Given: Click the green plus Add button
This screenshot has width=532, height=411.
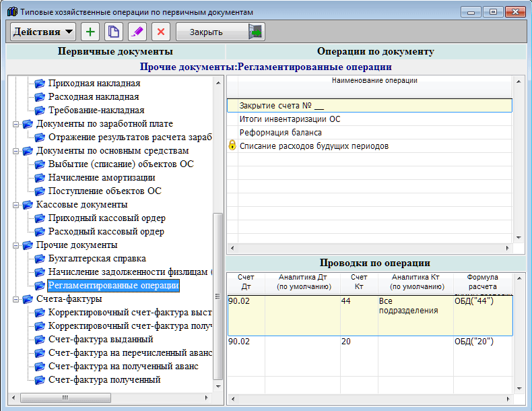Looking at the screenshot, I should [x=90, y=32].
